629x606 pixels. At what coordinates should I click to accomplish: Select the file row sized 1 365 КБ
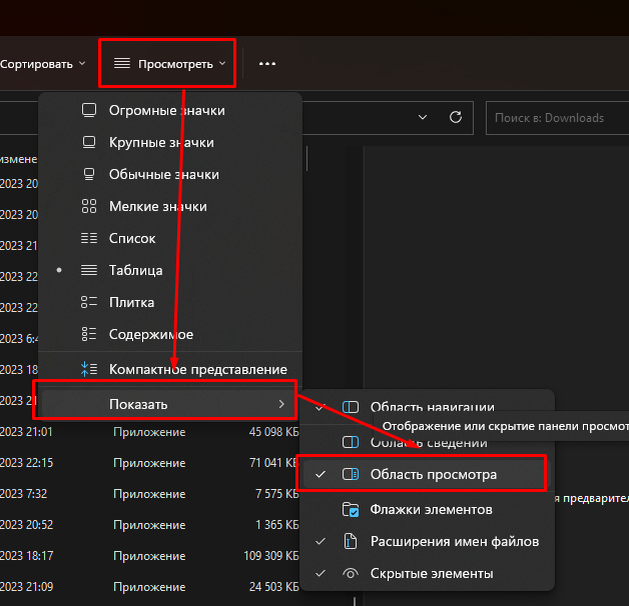(150, 525)
